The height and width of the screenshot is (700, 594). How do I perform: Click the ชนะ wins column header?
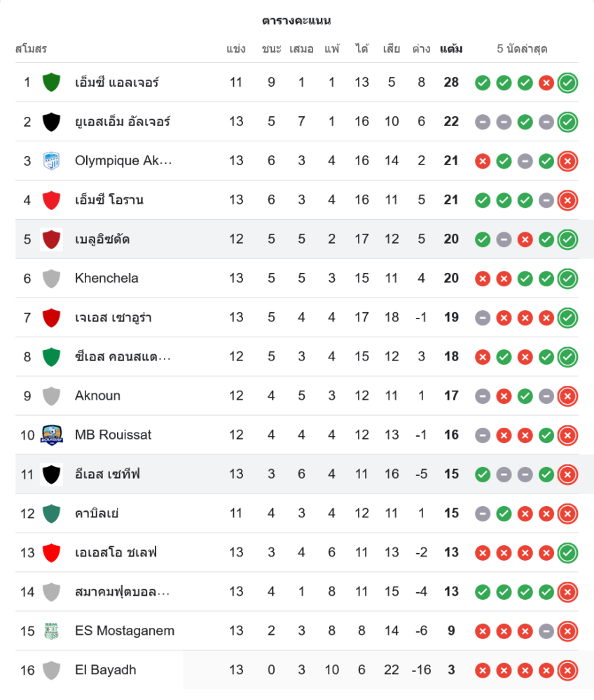click(271, 49)
